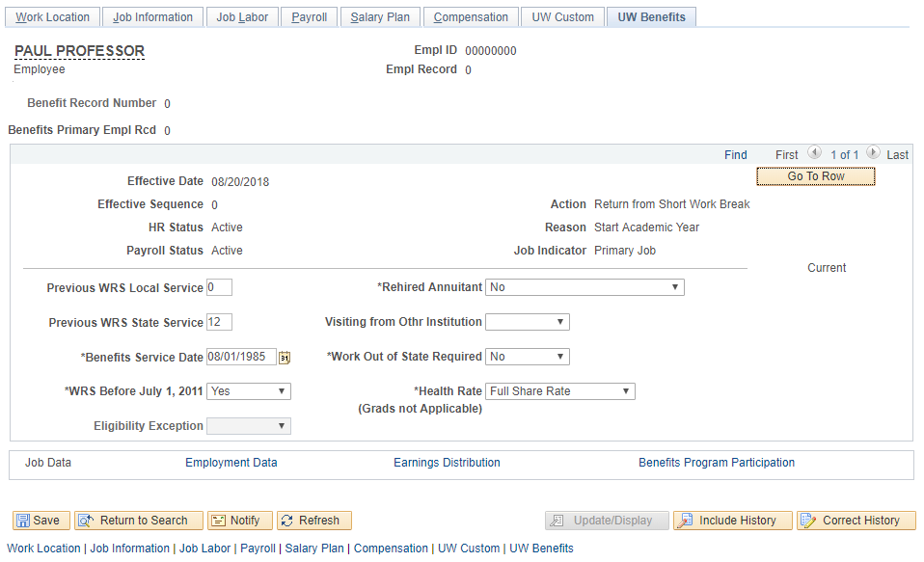Screen dimensions: 924x562
Task: Open the Benefits Service Date calendar picker
Action: click(x=285, y=358)
